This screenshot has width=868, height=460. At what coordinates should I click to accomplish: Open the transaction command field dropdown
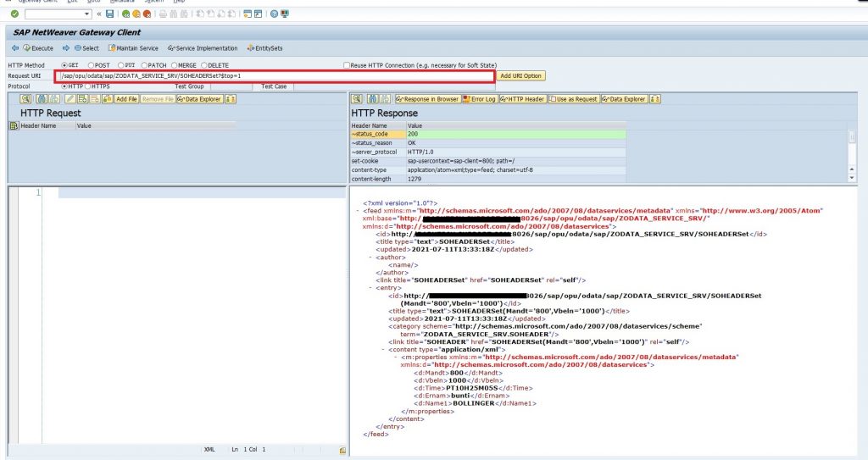click(x=87, y=14)
